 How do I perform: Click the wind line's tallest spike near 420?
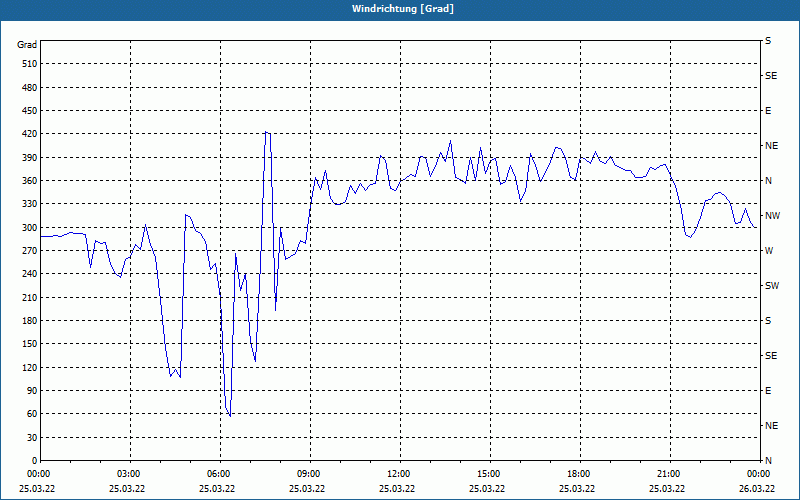[x=267, y=132]
